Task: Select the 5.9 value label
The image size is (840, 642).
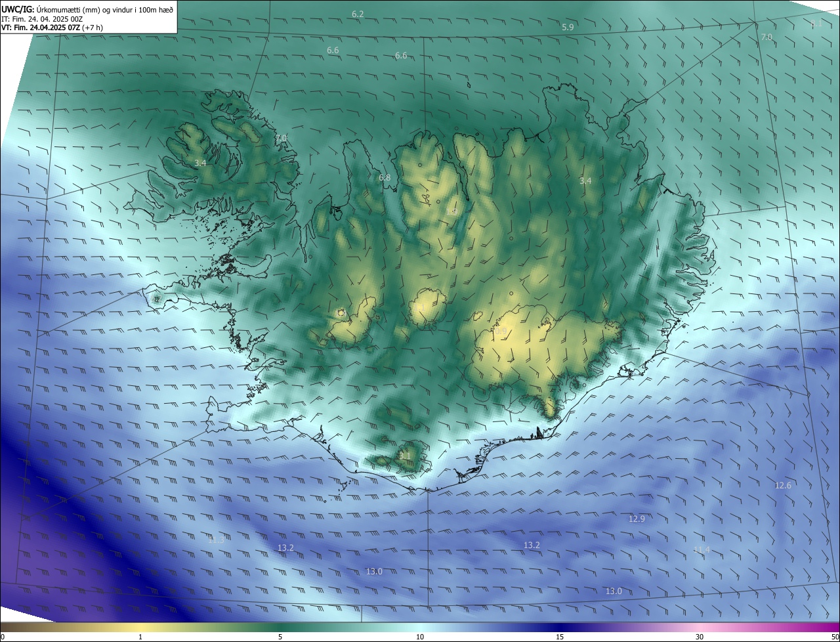Action: point(568,27)
